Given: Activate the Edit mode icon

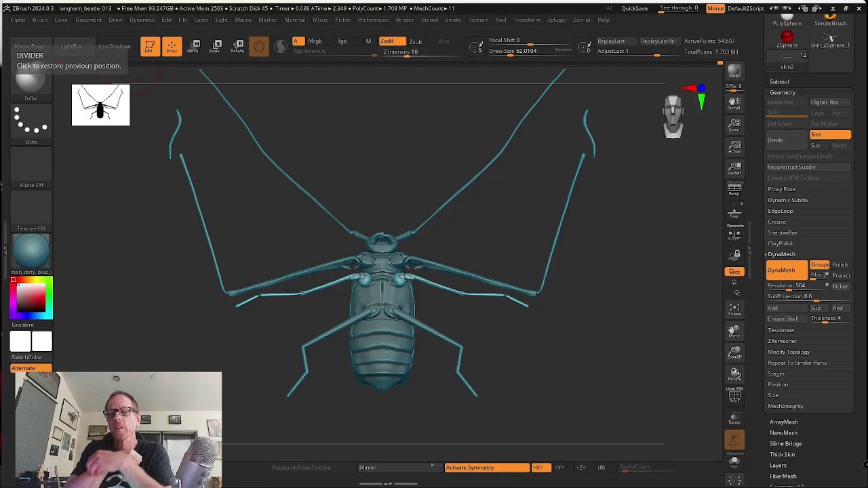Looking at the screenshot, I should click(x=150, y=46).
